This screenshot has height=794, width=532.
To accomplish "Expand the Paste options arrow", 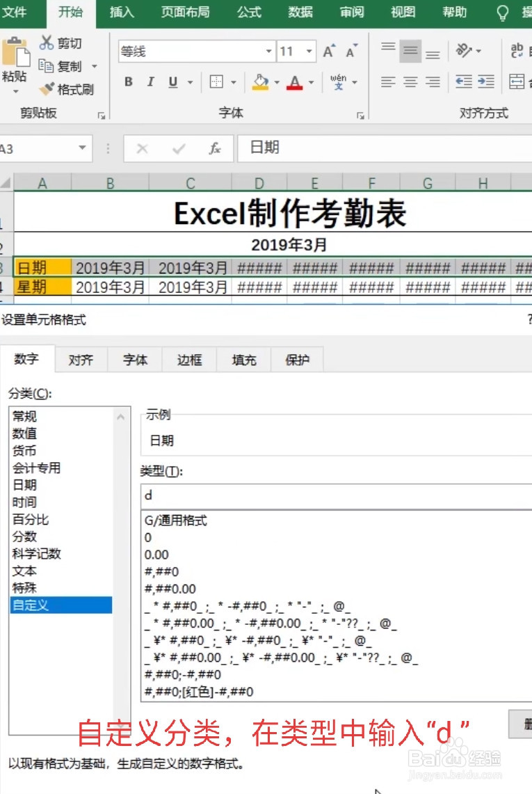I will 16,92.
